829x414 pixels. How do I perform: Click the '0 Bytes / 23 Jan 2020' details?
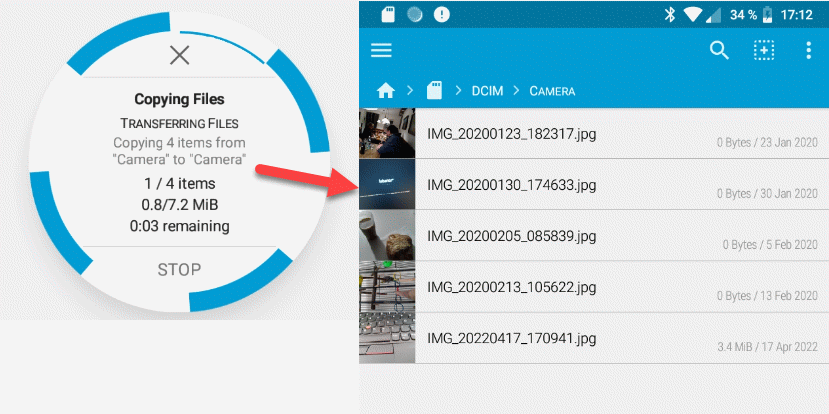point(767,143)
